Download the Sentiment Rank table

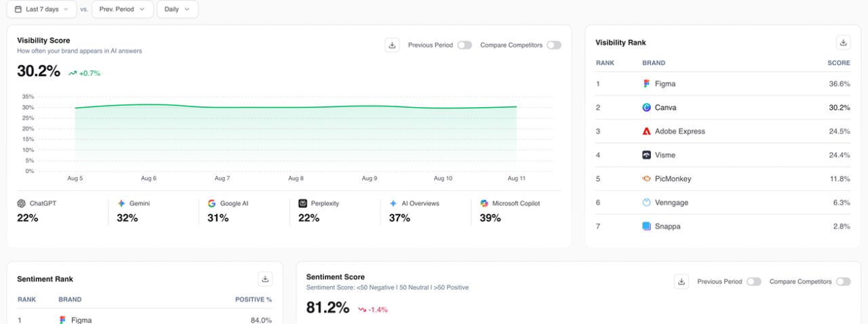click(x=265, y=279)
